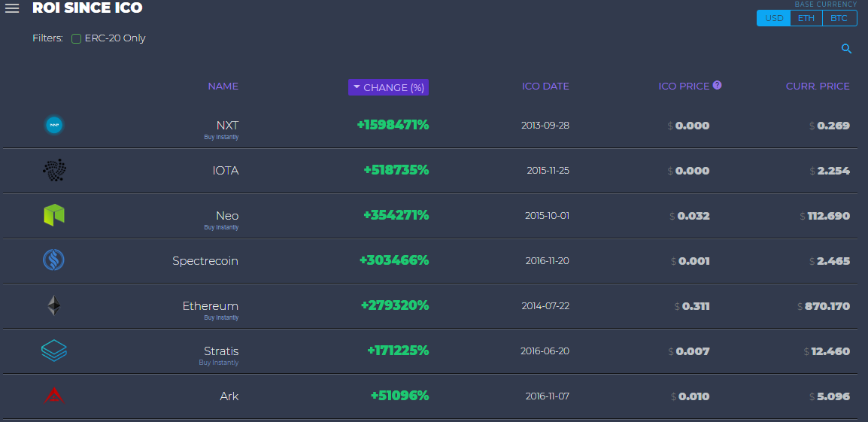Click the Spectrecoin logo
Viewport: 868px width, 422px height.
[53, 260]
